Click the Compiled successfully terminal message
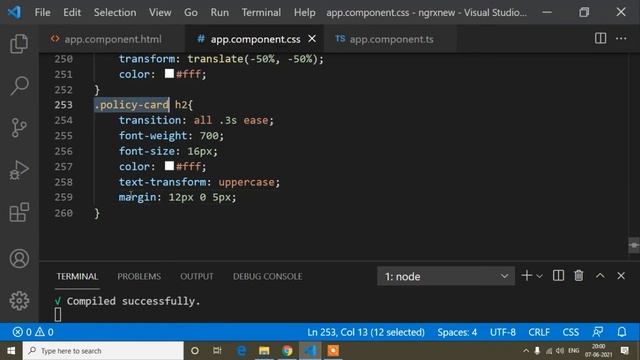Image resolution: width=640 pixels, height=360 pixels. pos(133,301)
